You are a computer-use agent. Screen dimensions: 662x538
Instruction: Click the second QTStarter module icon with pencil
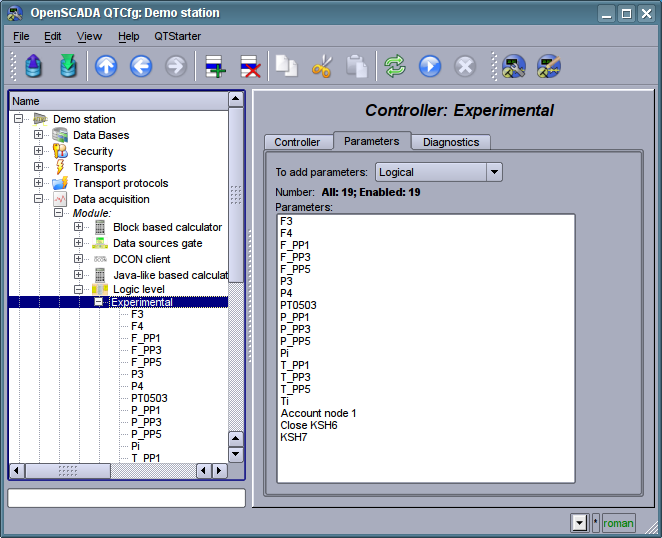549,66
